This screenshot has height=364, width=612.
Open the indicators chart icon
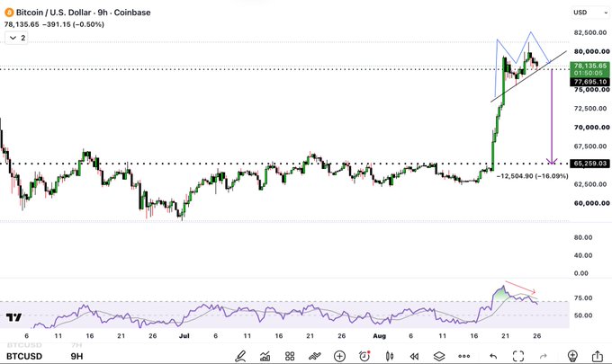(265, 356)
